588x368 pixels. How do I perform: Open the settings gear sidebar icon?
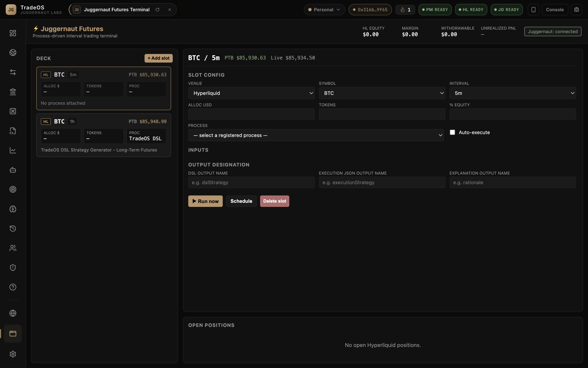(x=13, y=354)
